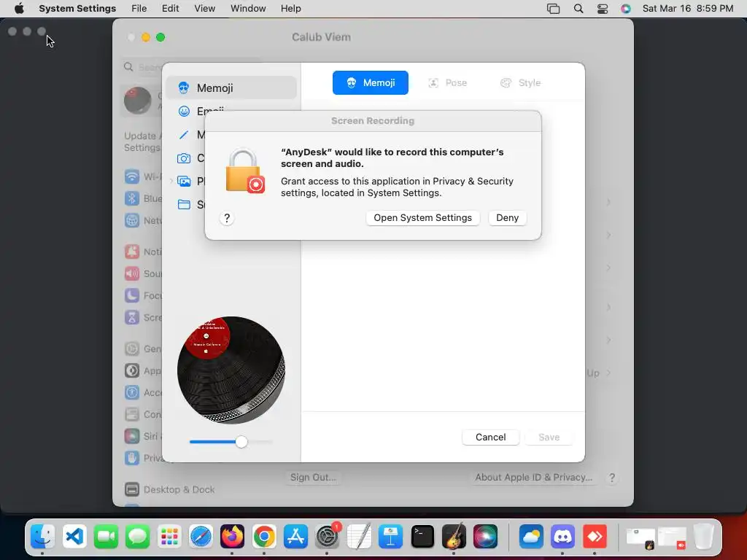This screenshot has width=747, height=560.
Task: Click the help button beside About Apple ID & Privacy
Action: pyautogui.click(x=612, y=478)
